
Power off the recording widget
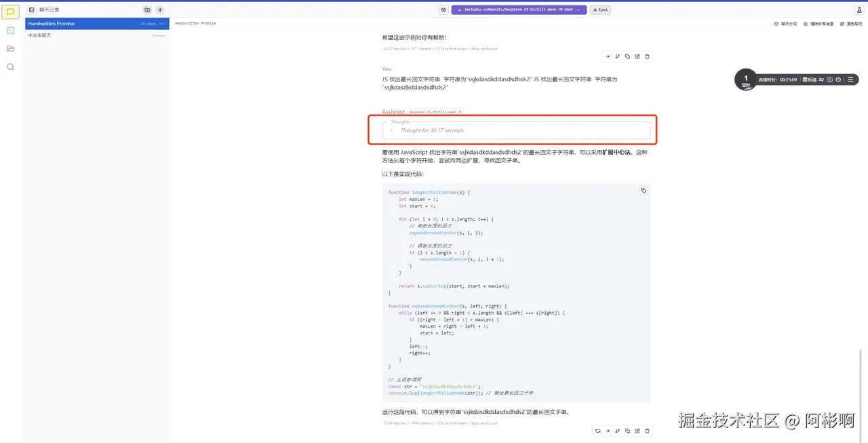pos(838,79)
